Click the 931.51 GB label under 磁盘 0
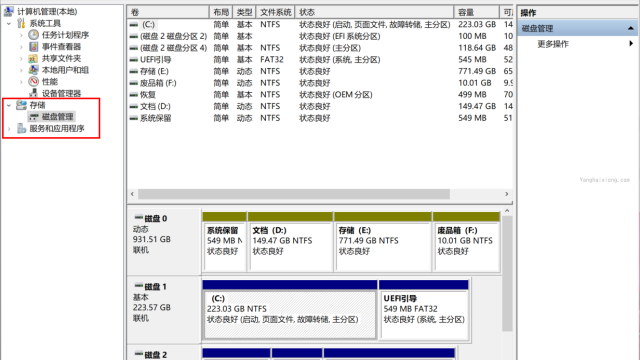Screen dimensions: 640x360 [x=151, y=239]
